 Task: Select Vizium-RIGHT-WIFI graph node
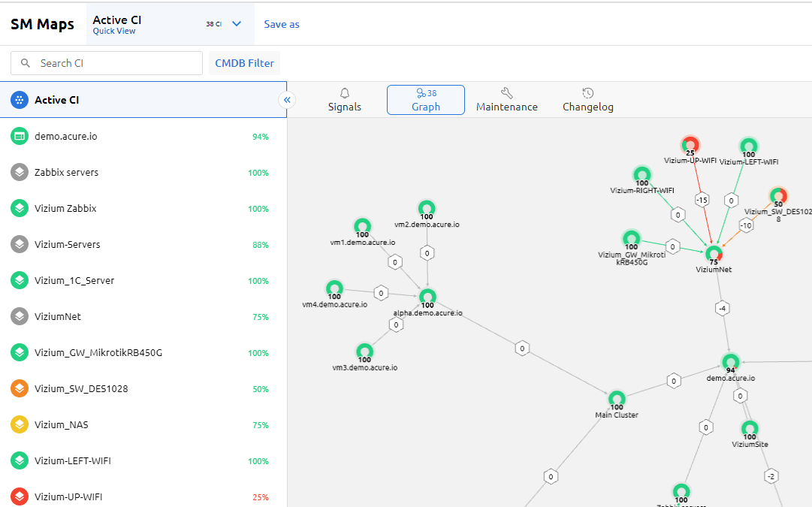pyautogui.click(x=642, y=175)
